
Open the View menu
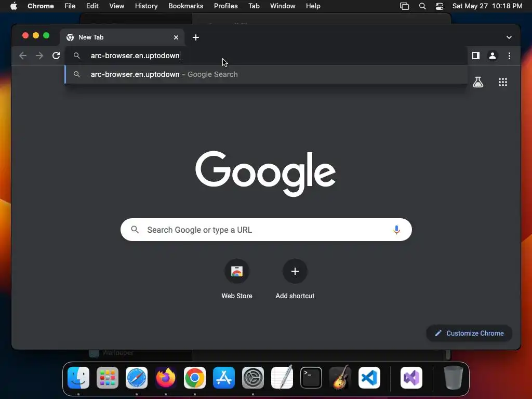(117, 6)
